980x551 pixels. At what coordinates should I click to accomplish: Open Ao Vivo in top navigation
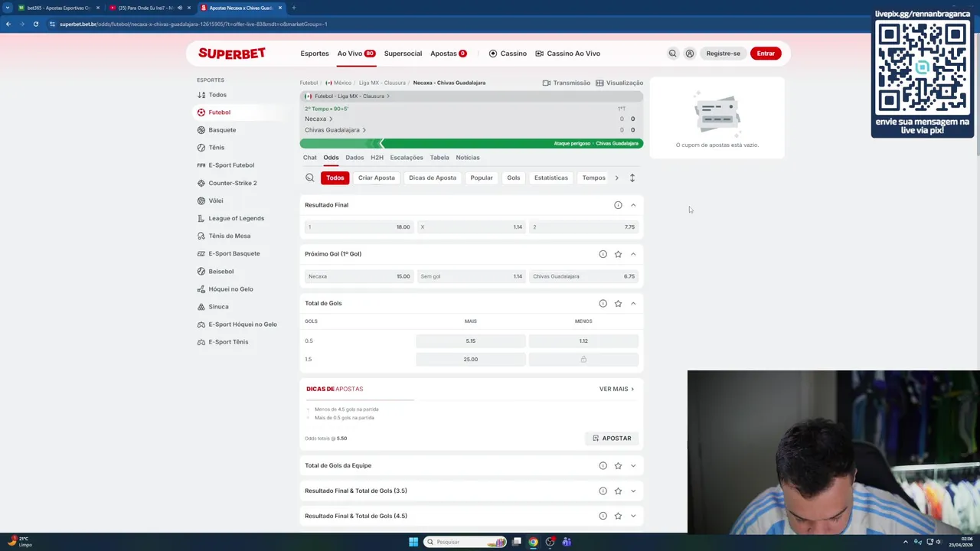[x=356, y=54]
